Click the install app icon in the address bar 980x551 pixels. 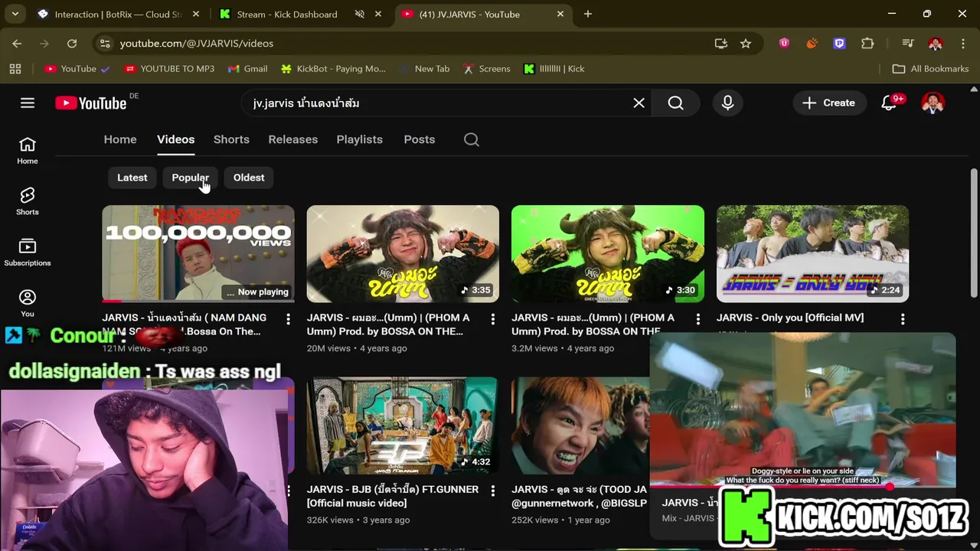click(x=720, y=44)
